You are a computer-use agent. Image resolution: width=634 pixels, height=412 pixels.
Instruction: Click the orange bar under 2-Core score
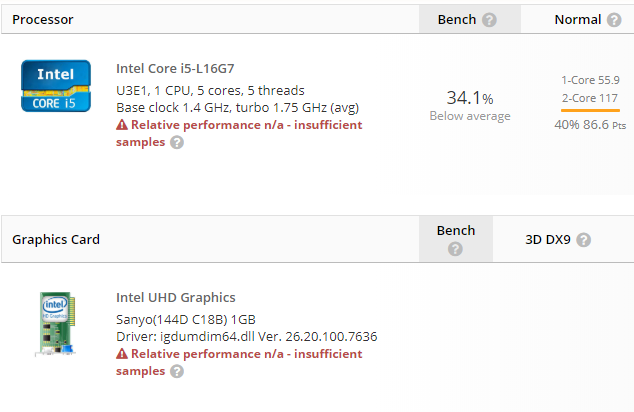590,110
